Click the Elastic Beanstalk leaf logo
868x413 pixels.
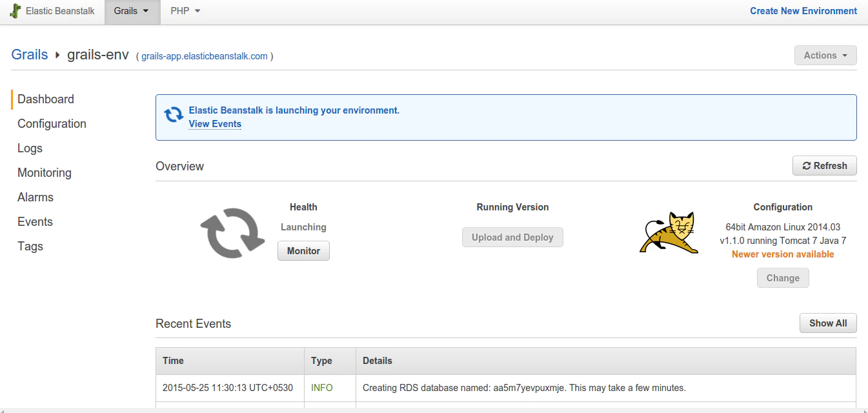(x=14, y=11)
